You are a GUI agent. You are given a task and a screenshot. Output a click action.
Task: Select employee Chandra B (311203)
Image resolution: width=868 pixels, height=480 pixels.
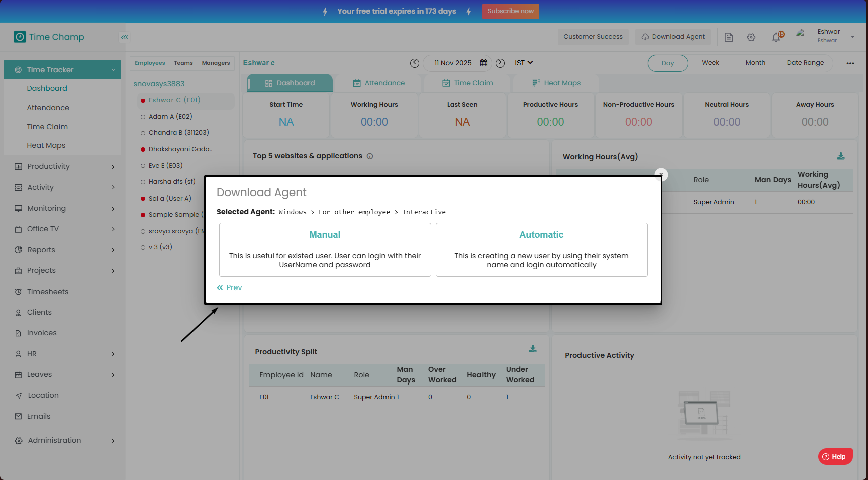[179, 133]
